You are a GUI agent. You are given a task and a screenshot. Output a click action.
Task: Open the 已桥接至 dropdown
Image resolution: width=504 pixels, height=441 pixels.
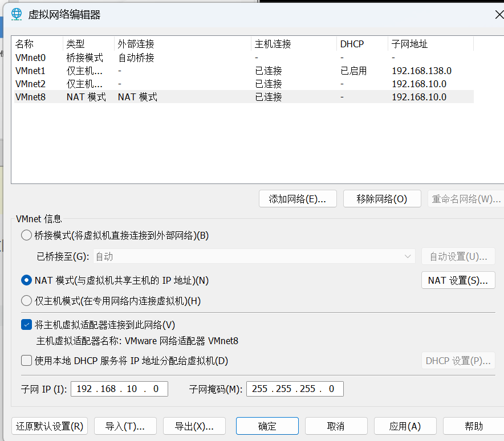254,256
